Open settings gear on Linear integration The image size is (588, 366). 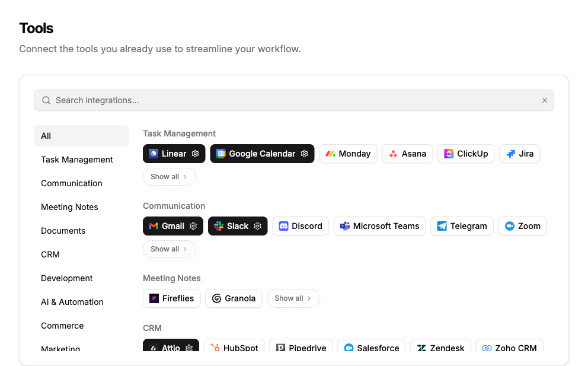coord(195,154)
